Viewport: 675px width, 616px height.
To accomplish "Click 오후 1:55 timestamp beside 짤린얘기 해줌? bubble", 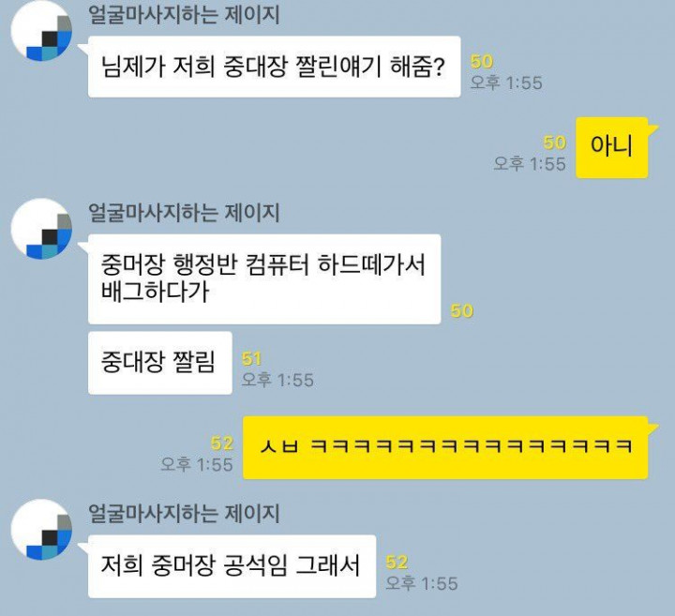I will pos(506,83).
